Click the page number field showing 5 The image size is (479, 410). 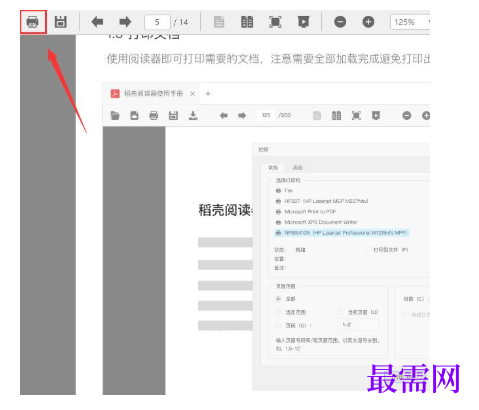click(x=157, y=22)
